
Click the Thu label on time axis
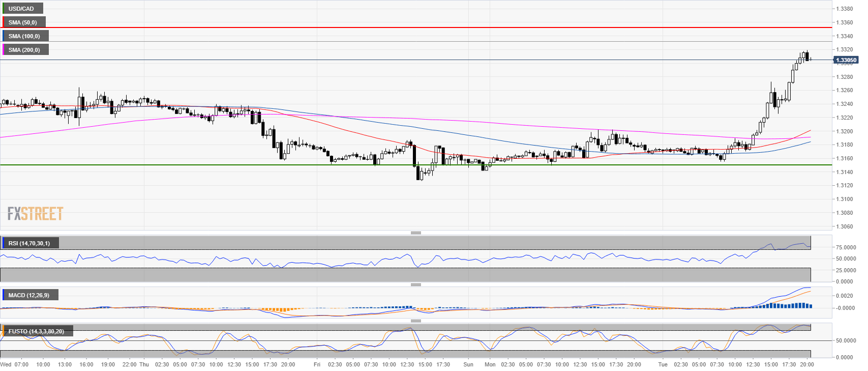[144, 364]
